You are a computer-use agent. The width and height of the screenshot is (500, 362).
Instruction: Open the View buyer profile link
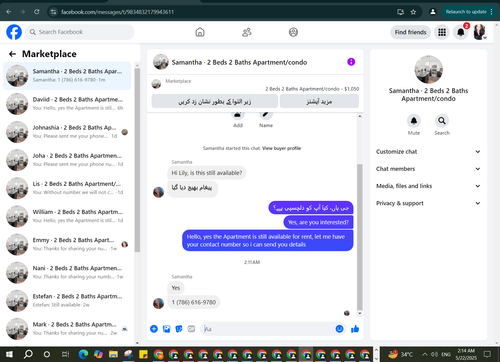[x=281, y=148]
